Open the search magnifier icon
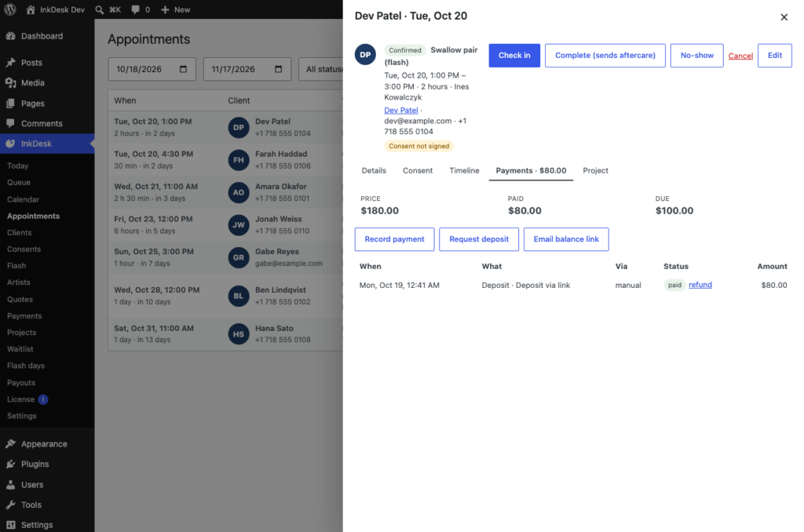The height and width of the screenshot is (532, 804). [x=100, y=9]
